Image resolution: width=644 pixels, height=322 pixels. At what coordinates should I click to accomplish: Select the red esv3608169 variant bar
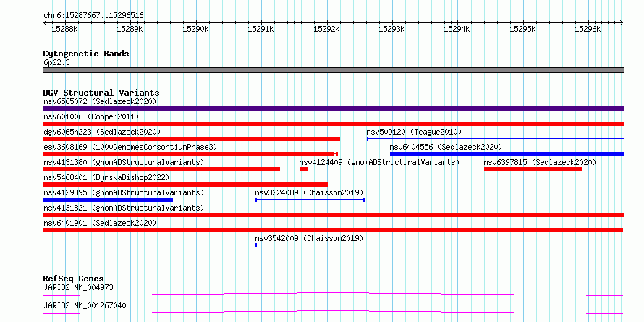(190, 154)
